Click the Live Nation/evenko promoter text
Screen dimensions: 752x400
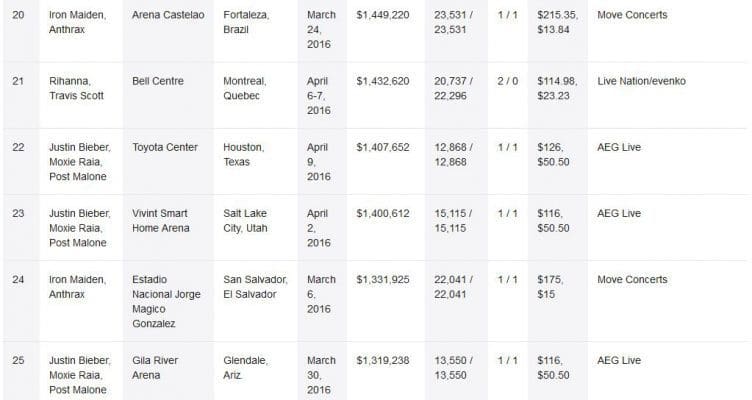point(641,81)
